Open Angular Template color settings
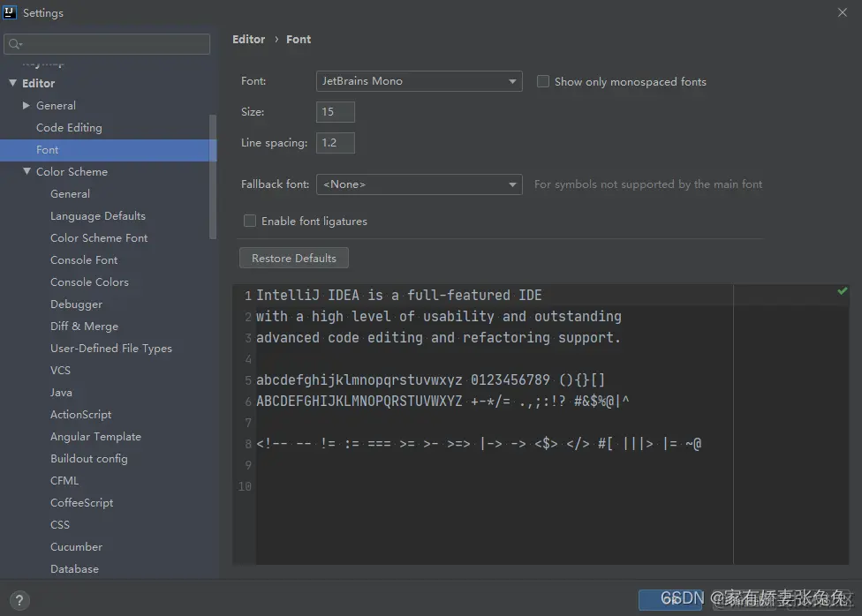The width and height of the screenshot is (862, 616). (95, 437)
